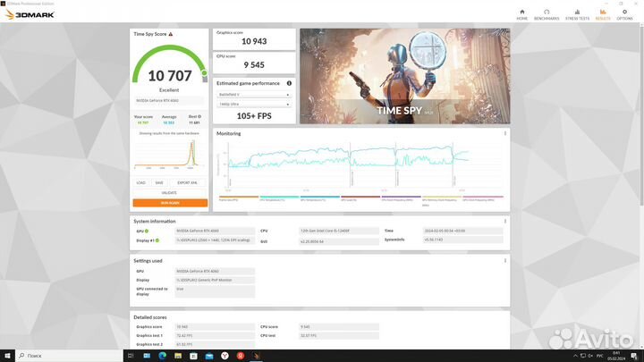Open the Battlefield V game dropdown
This screenshot has width=644, height=362.
[x=254, y=95]
